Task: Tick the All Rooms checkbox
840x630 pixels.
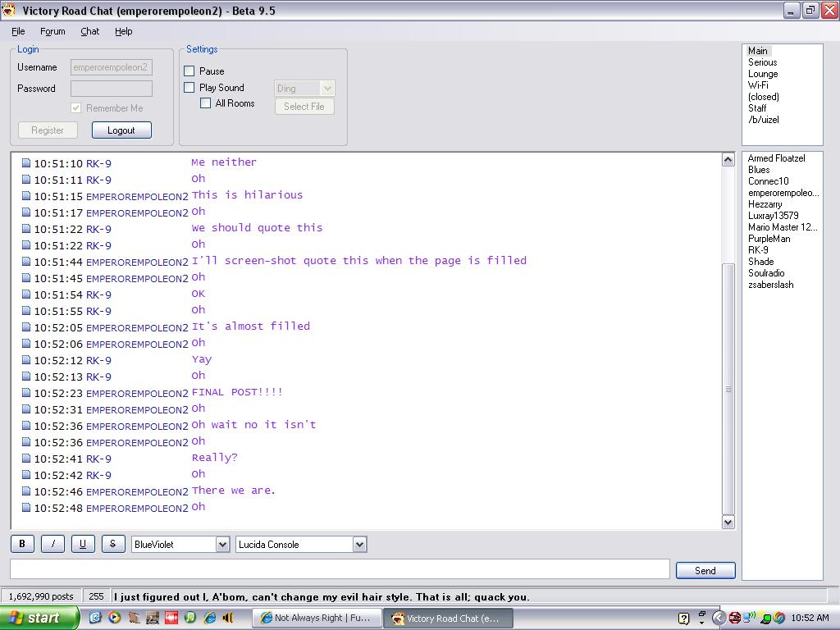Action: pos(206,103)
